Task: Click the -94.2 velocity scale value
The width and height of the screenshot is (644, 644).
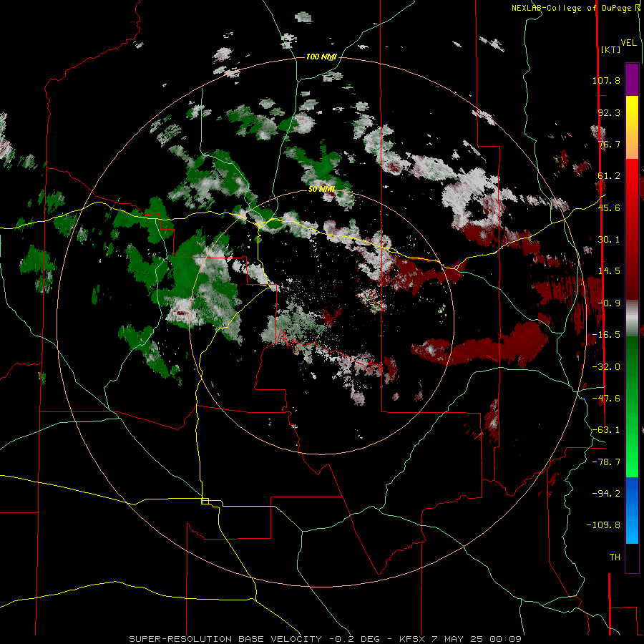Action: click(x=606, y=493)
